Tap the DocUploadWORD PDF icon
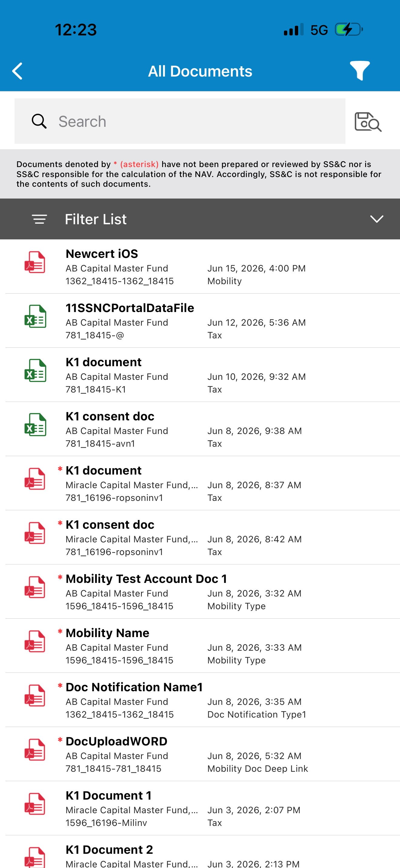 point(35,750)
